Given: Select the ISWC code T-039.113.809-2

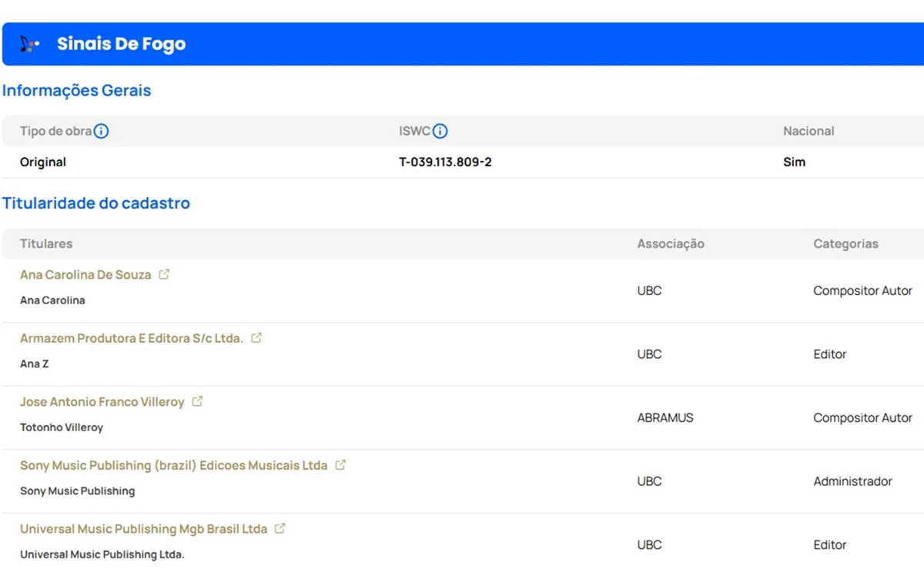Looking at the screenshot, I should [x=445, y=162].
